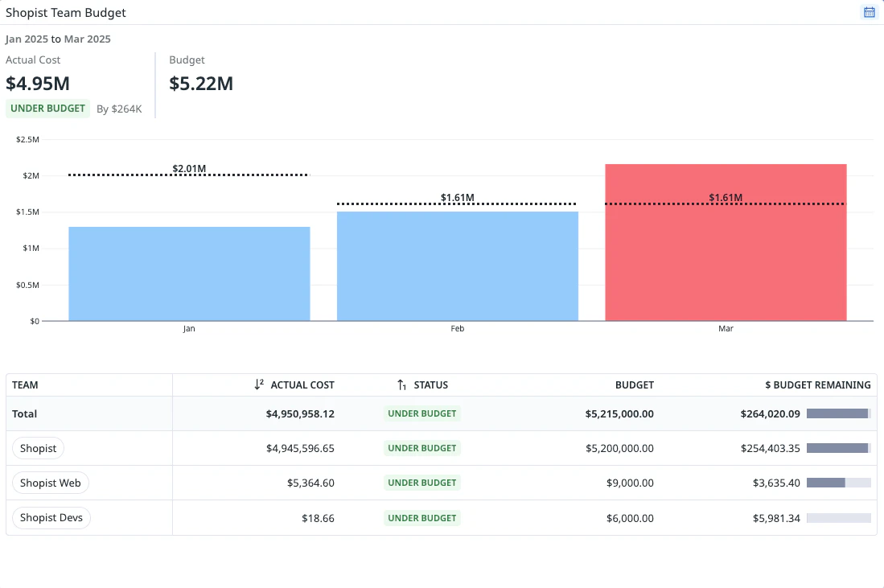This screenshot has width=884, height=588.
Task: Click Total budget value $5,215,000.00
Action: click(x=619, y=413)
